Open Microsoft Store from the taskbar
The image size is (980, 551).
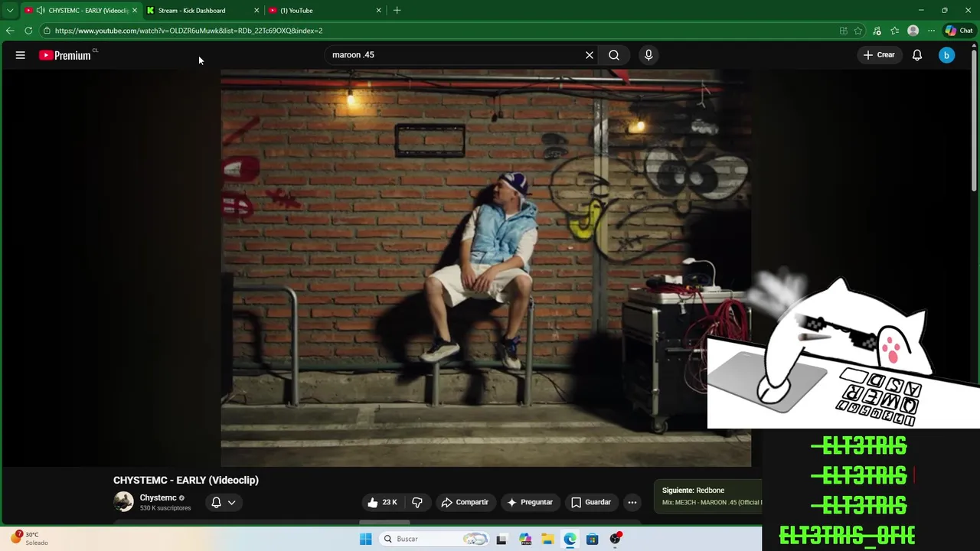tap(593, 540)
